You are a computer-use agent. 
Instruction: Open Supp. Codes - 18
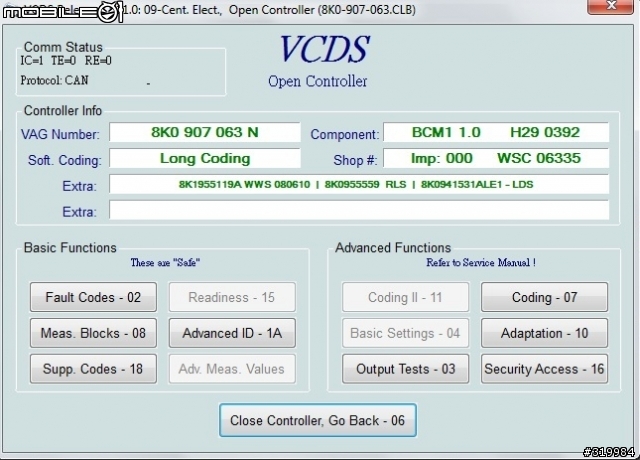[x=93, y=369]
